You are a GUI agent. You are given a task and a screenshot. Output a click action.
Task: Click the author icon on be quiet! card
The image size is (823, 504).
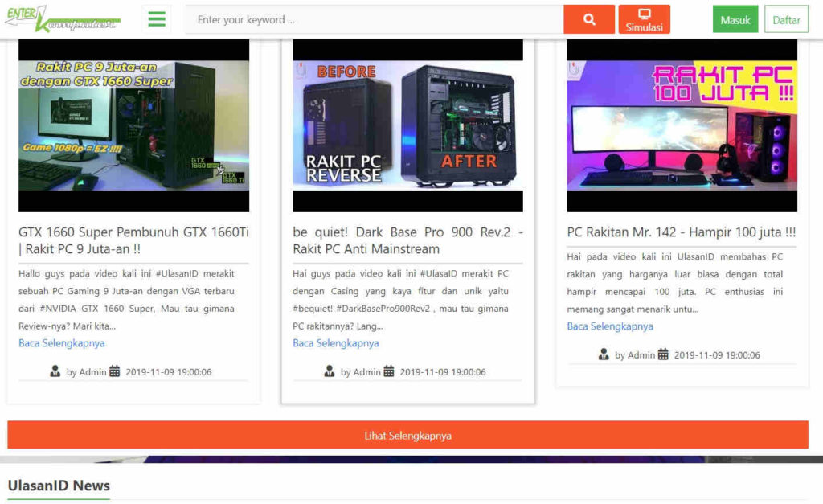[x=330, y=371]
